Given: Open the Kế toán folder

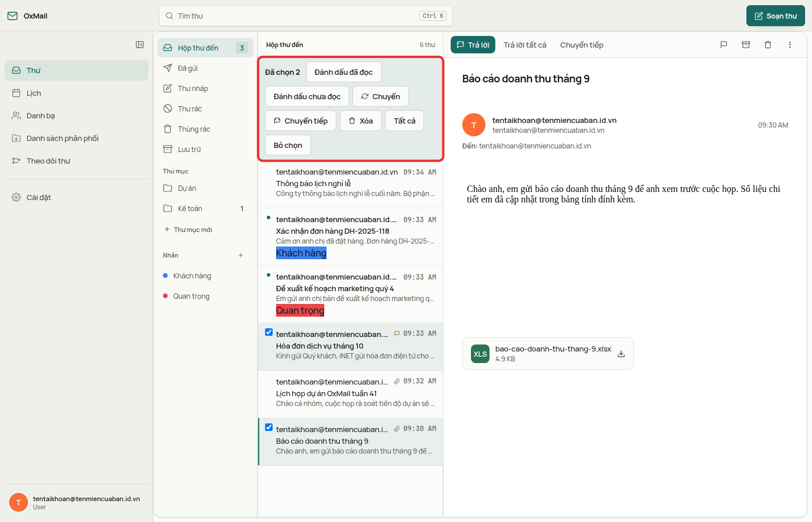Looking at the screenshot, I should [x=205, y=208].
